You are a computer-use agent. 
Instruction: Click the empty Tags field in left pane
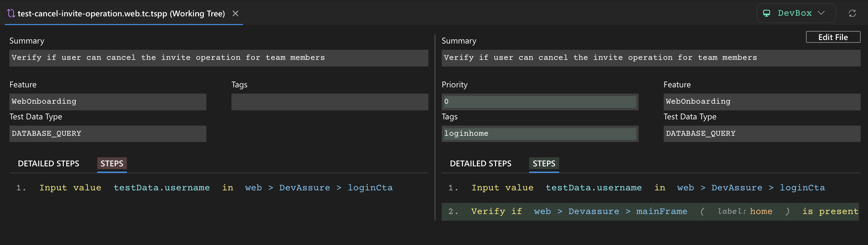click(x=329, y=102)
